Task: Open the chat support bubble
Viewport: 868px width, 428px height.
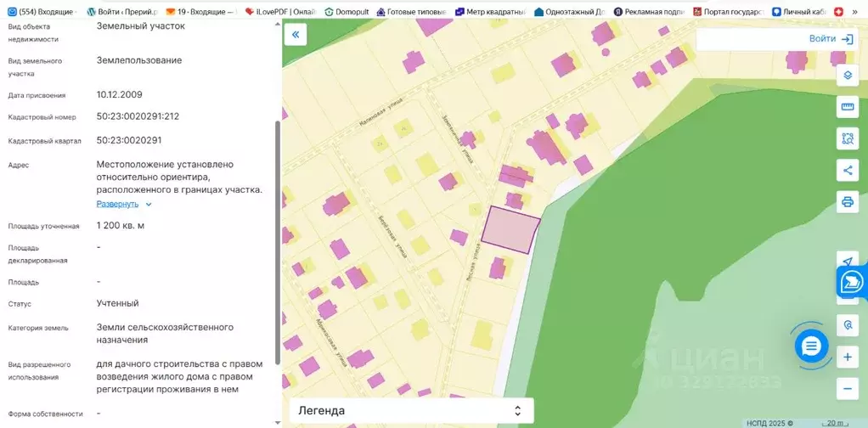Action: [x=811, y=346]
